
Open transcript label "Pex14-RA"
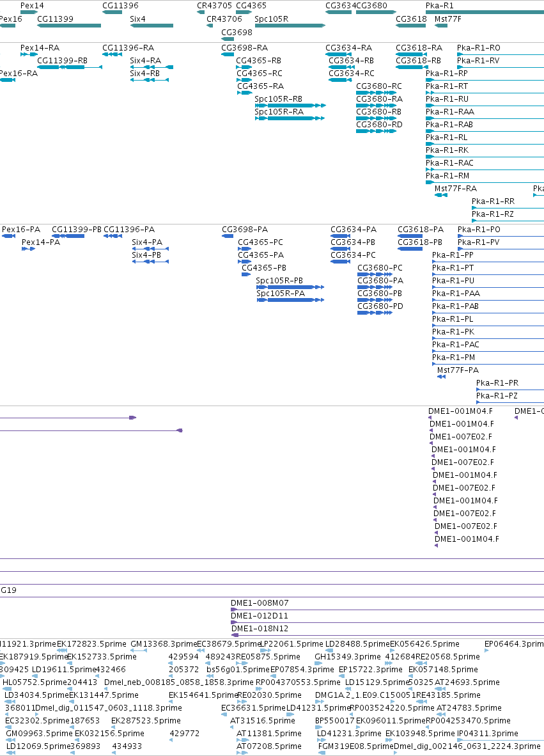click(40, 48)
